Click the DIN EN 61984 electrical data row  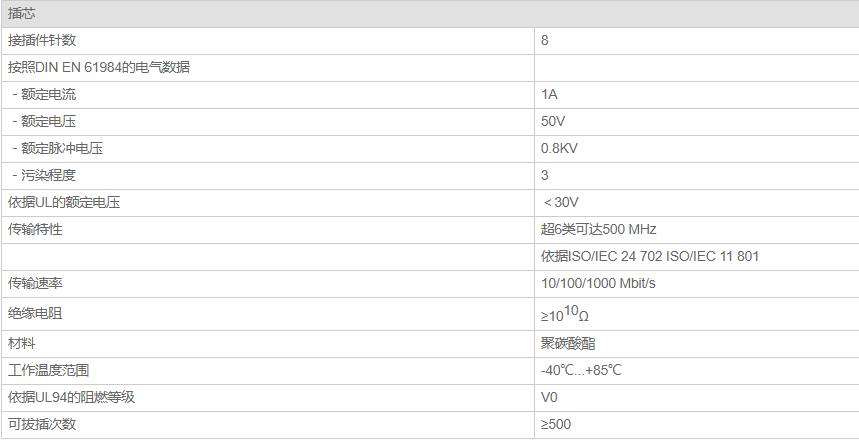(99, 68)
